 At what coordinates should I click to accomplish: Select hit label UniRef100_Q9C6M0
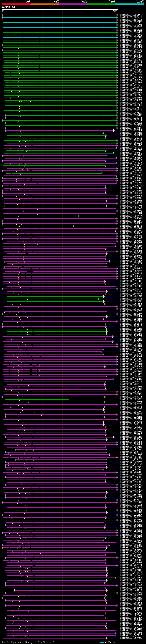pos(131,37)
